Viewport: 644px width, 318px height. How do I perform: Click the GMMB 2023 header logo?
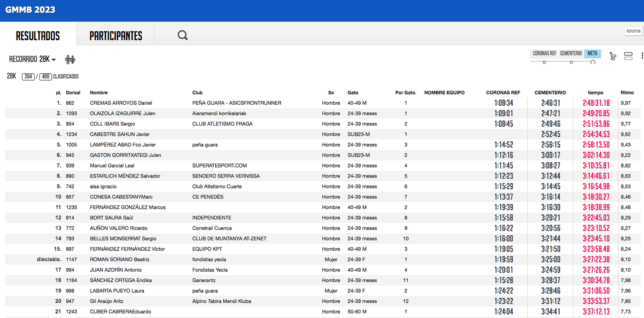click(30, 10)
